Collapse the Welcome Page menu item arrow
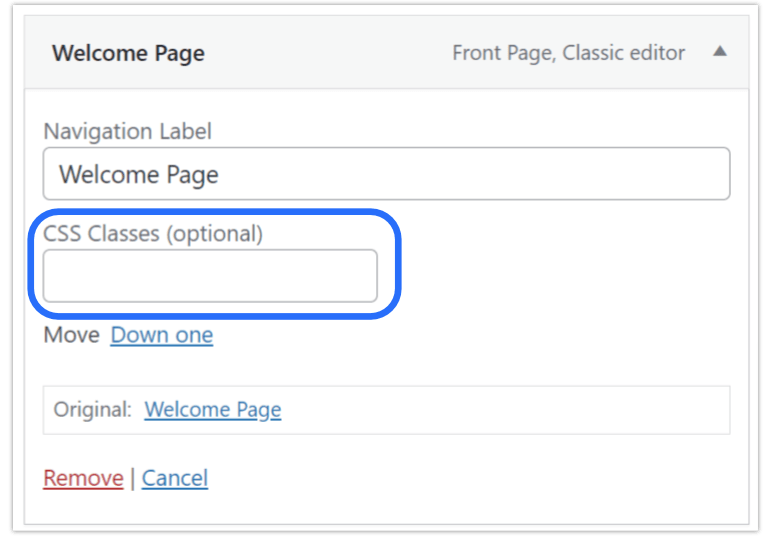 [x=720, y=51]
